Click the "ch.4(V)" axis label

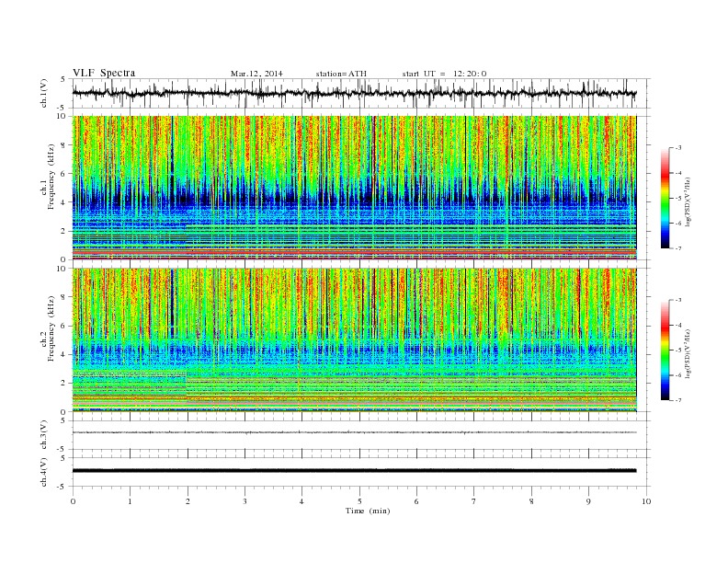43,472
